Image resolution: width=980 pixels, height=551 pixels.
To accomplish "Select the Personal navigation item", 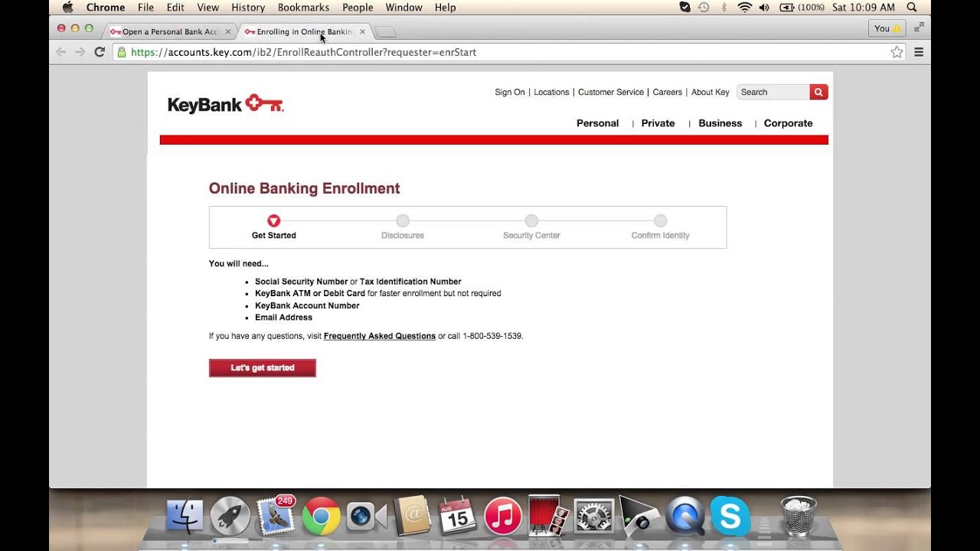I will tap(598, 123).
